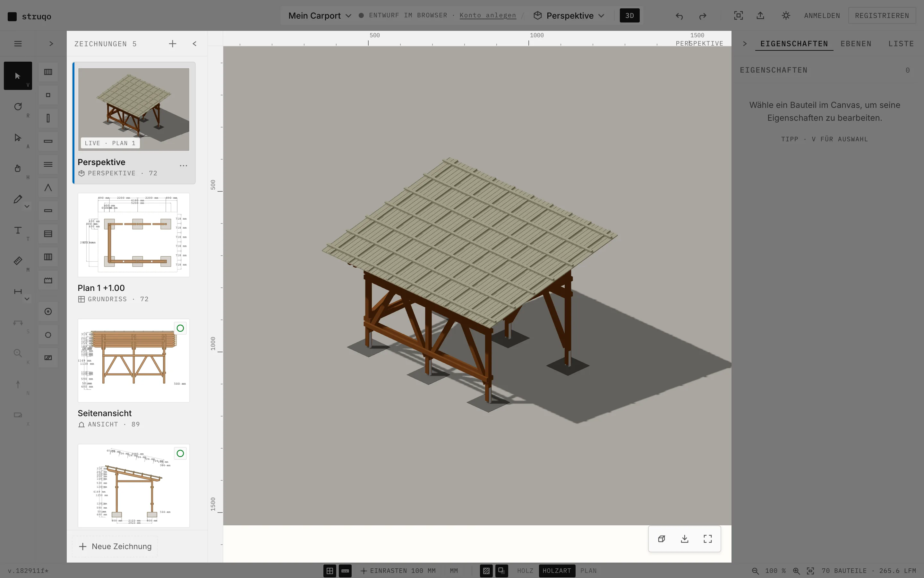The image size is (924, 578).
Task: Select the PLAN display mode
Action: (x=588, y=571)
